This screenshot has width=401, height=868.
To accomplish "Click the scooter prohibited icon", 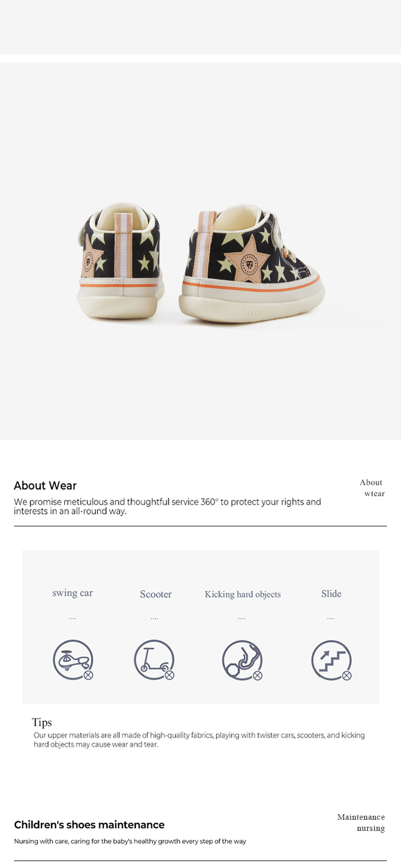I will click(x=154, y=660).
